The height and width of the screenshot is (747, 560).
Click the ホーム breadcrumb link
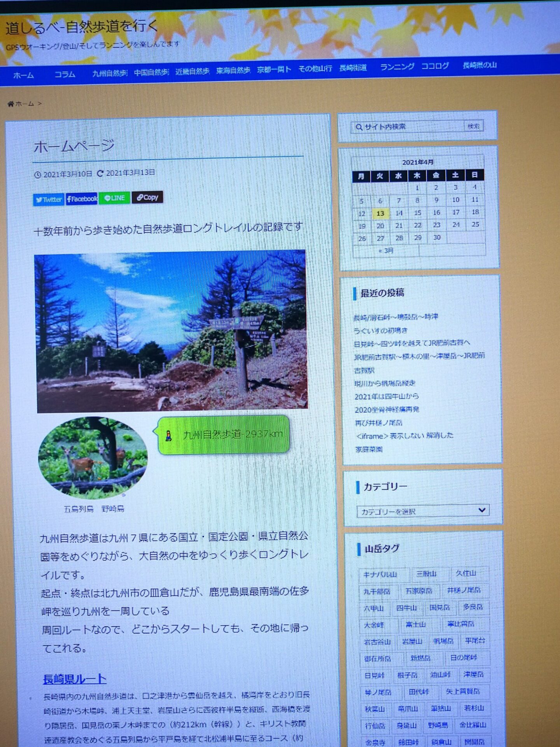24,104
